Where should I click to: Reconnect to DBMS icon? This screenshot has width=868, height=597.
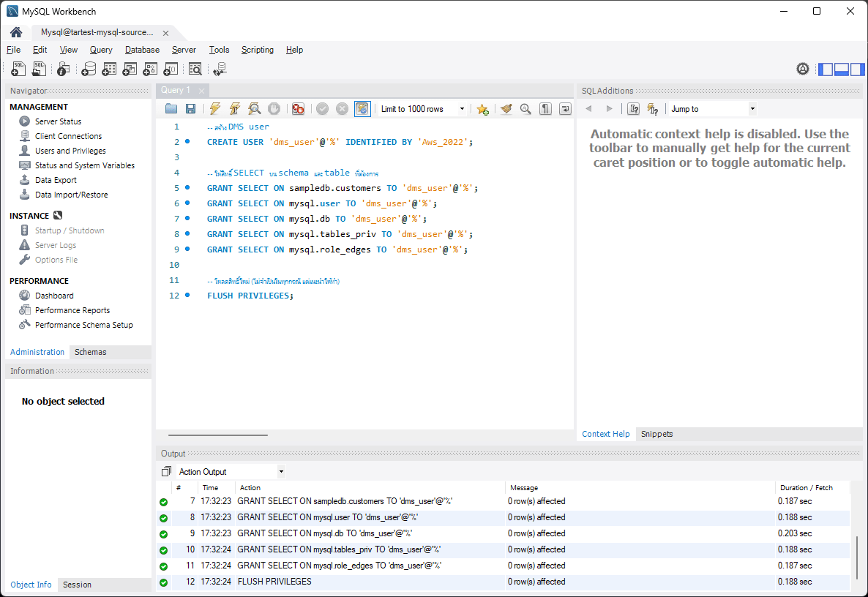click(220, 69)
